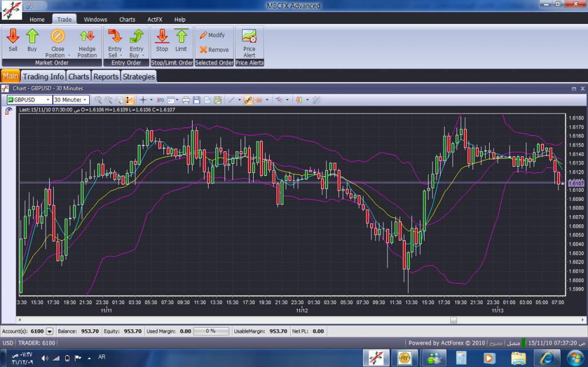Click the purple multi-line chart icon
Image resolution: width=588 pixels, height=367 pixels.
pyautogui.click(x=279, y=100)
